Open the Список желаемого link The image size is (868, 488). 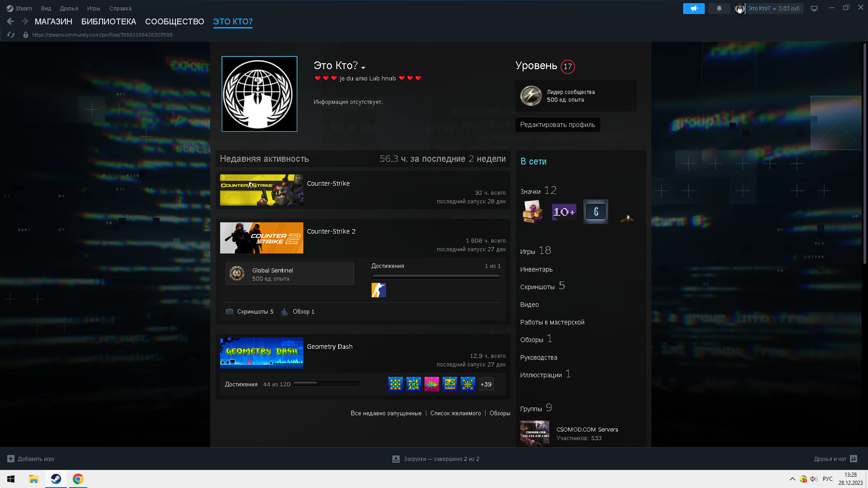point(455,413)
